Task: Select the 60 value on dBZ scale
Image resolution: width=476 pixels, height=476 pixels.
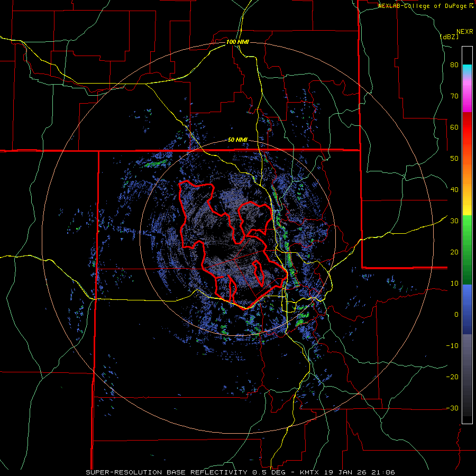Action: (x=454, y=127)
